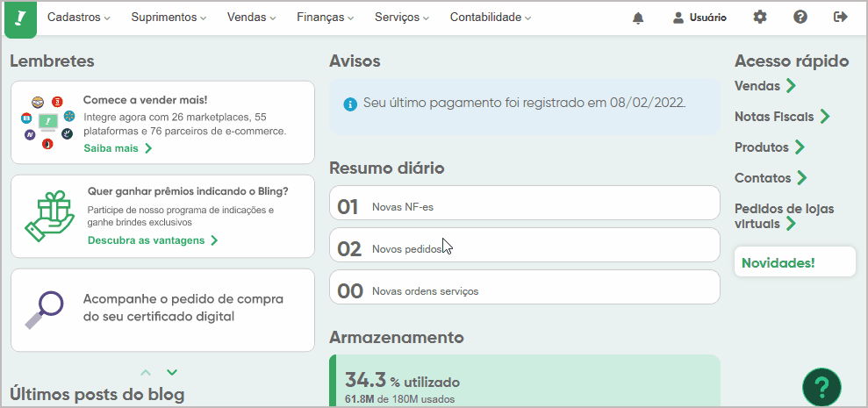868x408 pixels.
Task: Click the Novidades! button
Action: pos(795,261)
